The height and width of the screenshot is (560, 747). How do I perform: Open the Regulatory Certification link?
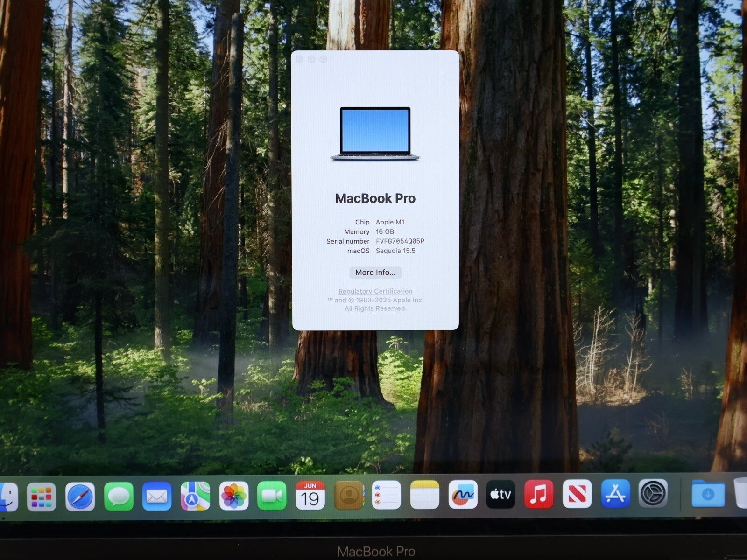[375, 291]
